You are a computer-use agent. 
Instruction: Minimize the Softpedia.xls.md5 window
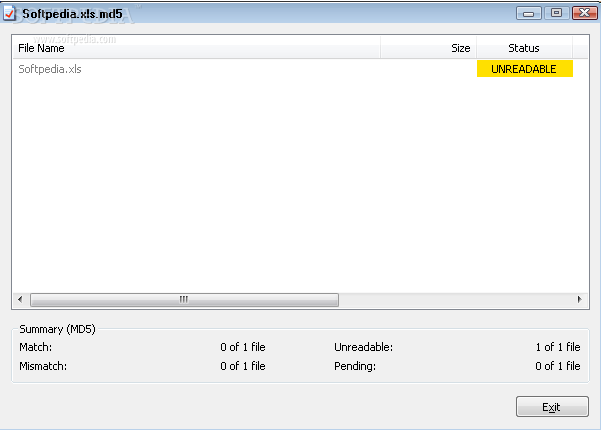pos(529,13)
